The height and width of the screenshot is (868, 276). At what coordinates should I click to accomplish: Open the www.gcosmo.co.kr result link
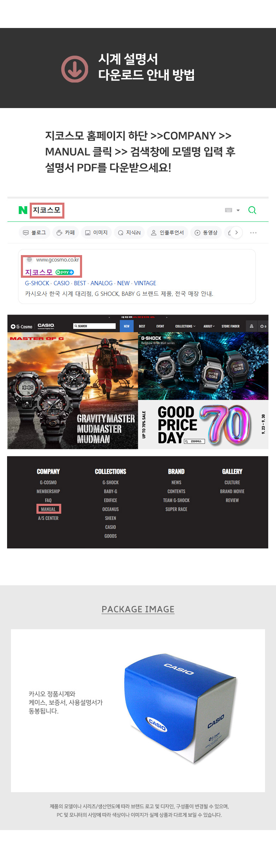pyautogui.click(x=57, y=260)
